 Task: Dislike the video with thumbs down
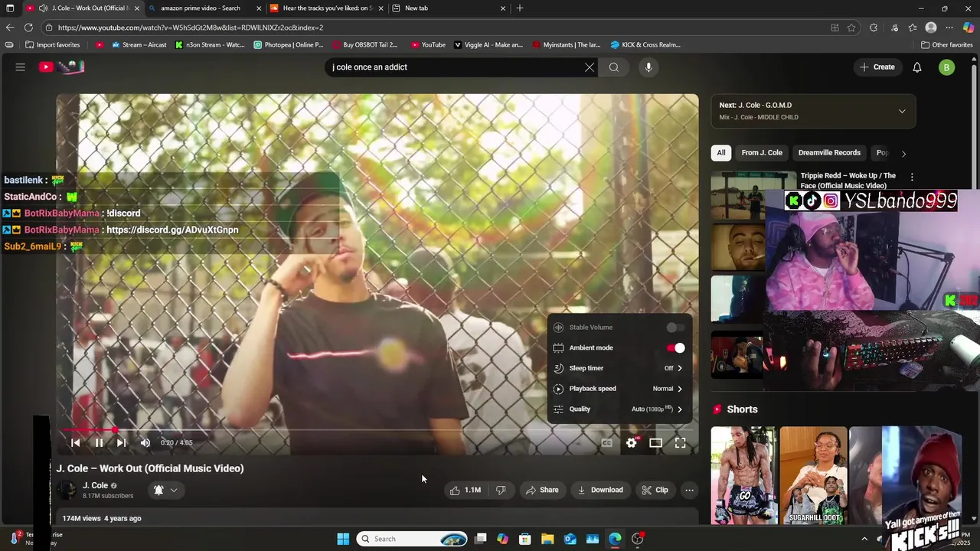coord(501,490)
